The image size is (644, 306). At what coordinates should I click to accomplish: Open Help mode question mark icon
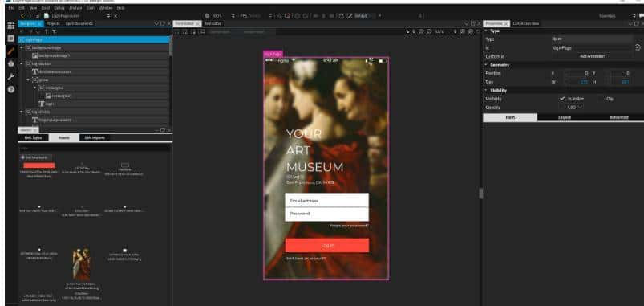point(10,89)
